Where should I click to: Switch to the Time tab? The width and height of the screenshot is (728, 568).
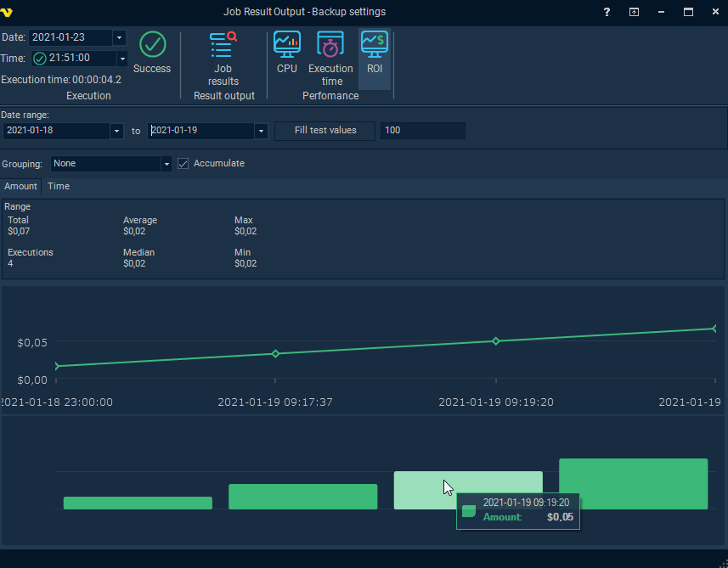tap(59, 186)
